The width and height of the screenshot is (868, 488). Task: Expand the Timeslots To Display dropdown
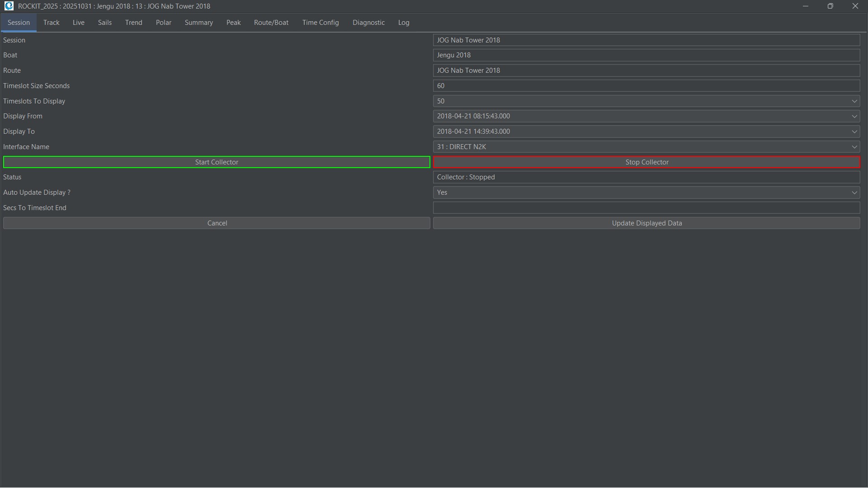tap(854, 101)
